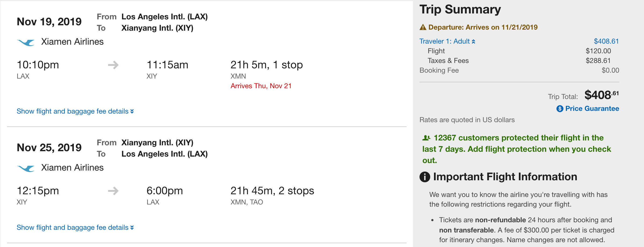This screenshot has width=644, height=247.
Task: Click the Nov 19, 2019 date heading
Action: point(49,22)
